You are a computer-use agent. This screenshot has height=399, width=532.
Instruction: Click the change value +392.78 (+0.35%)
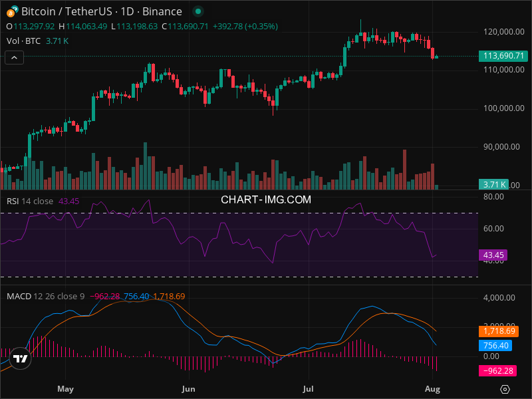click(x=245, y=27)
